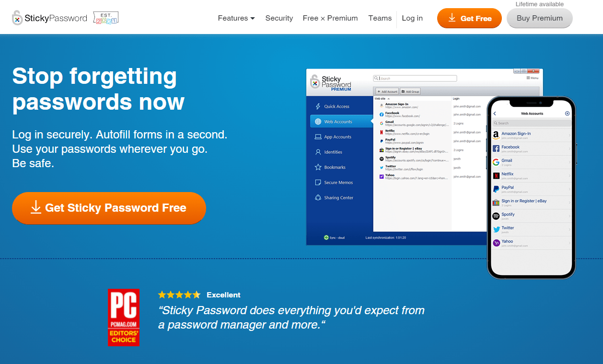Tap Twitter entry on the phone
This screenshot has width=603, height=364.
[532, 229]
